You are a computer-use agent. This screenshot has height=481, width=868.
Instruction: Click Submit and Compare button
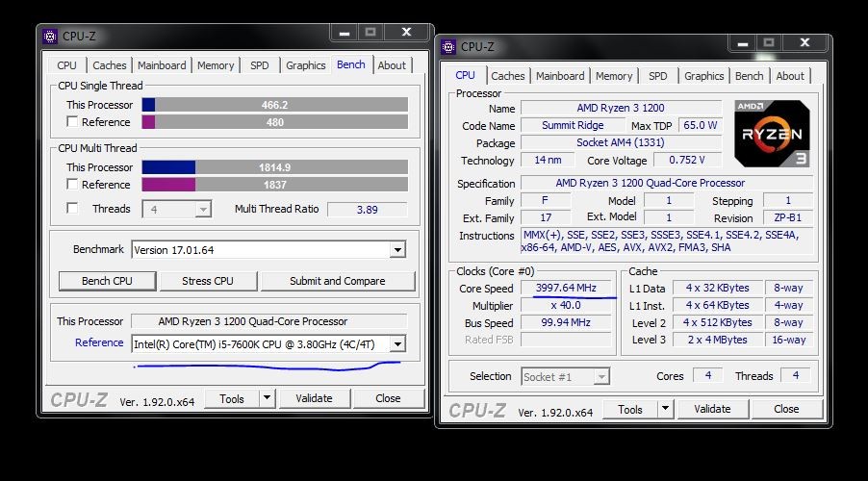click(337, 281)
